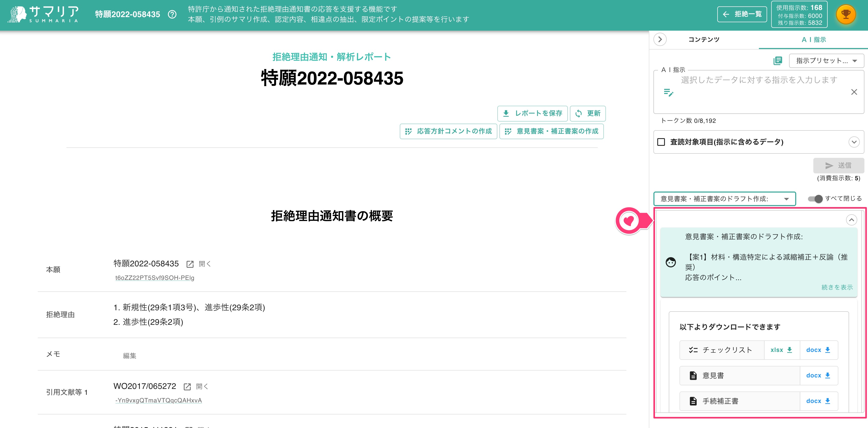This screenshot has width=868, height=428.
Task: Click the 手続補正書 document icon
Action: [x=693, y=401]
